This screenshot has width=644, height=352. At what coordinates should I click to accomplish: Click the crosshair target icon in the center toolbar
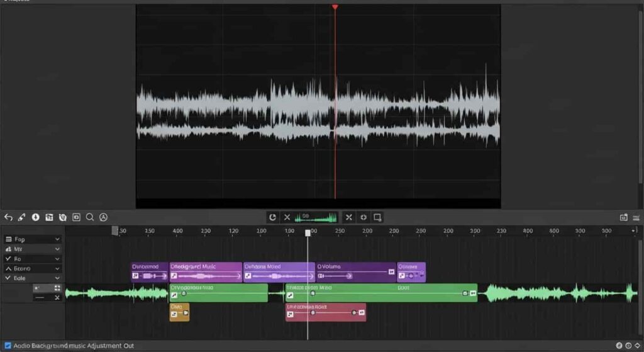click(x=364, y=217)
